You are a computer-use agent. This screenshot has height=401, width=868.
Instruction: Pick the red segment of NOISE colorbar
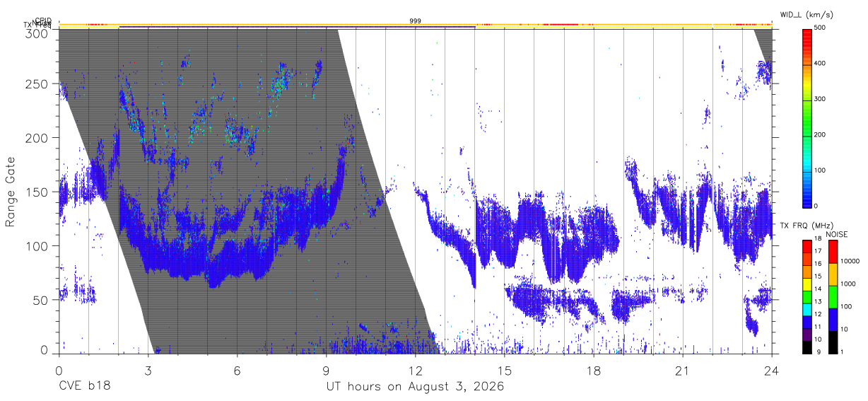[x=833, y=252]
